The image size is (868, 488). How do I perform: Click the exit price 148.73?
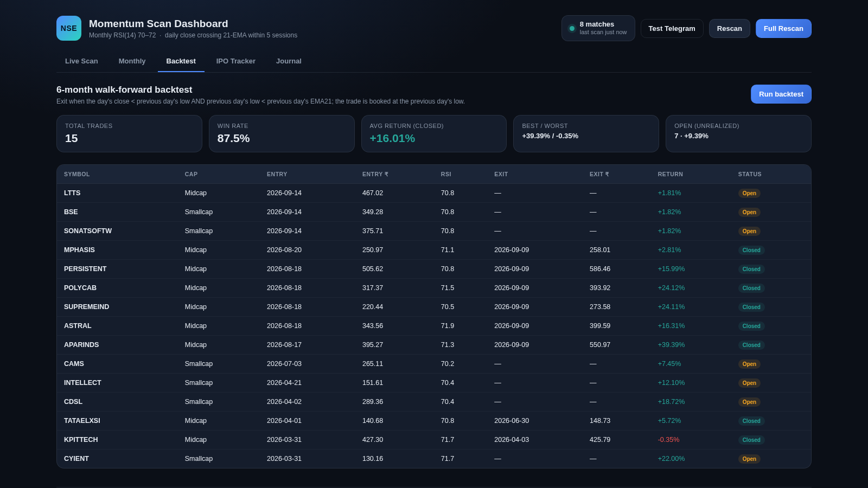(600, 421)
